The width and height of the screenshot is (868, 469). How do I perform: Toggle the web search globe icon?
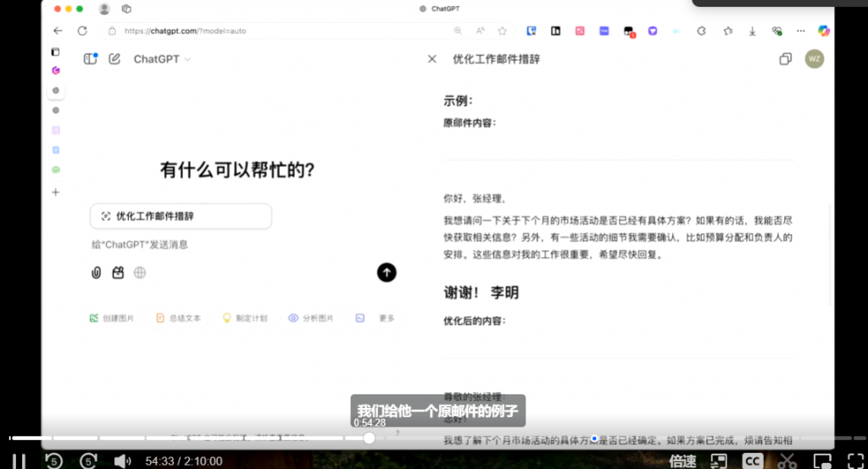pyautogui.click(x=140, y=272)
